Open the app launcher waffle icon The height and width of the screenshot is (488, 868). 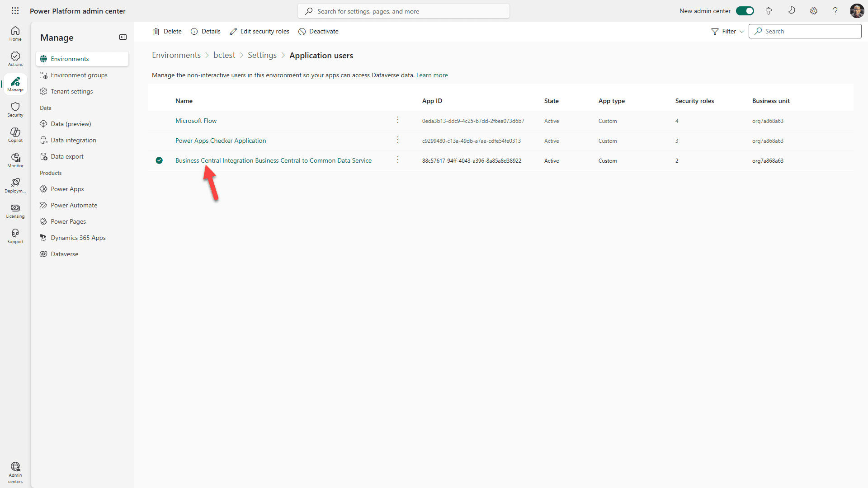tap(15, 11)
